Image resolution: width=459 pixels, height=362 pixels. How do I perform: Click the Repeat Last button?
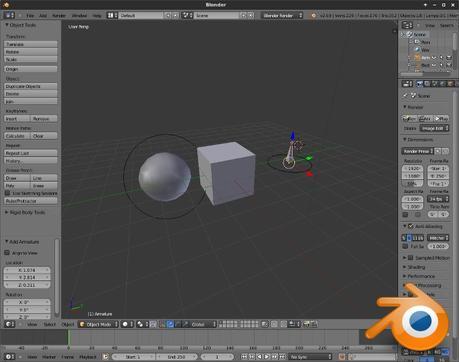(x=31, y=153)
